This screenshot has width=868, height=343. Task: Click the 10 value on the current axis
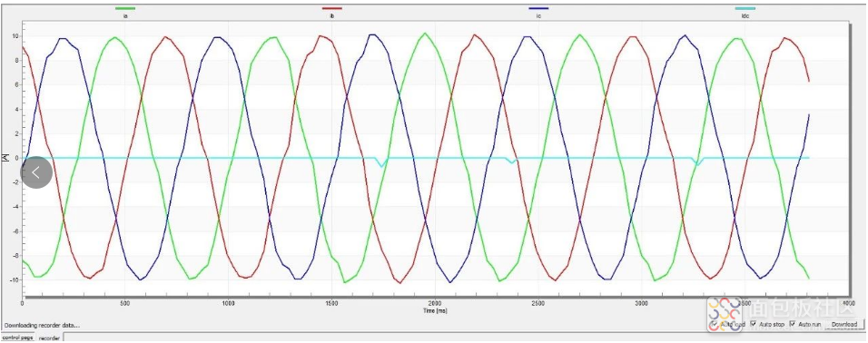pos(16,36)
